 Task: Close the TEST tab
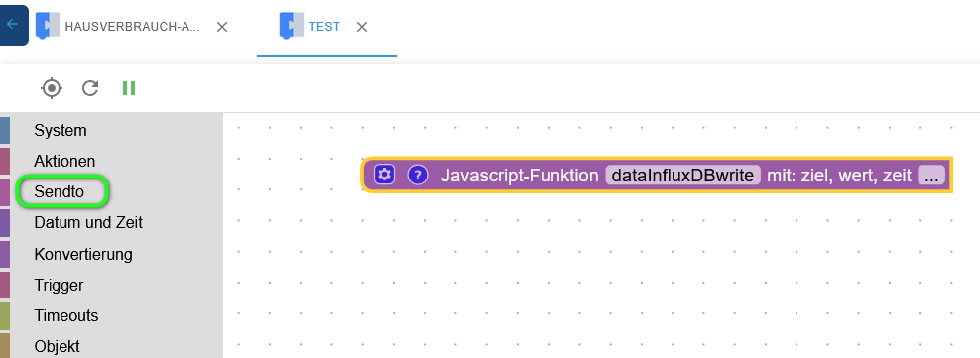coord(362,27)
